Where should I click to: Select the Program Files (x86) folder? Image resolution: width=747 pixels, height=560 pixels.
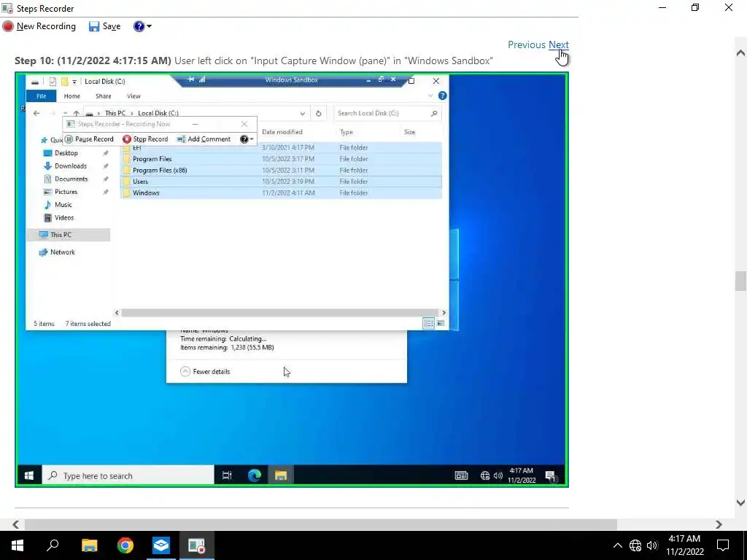point(281,170)
